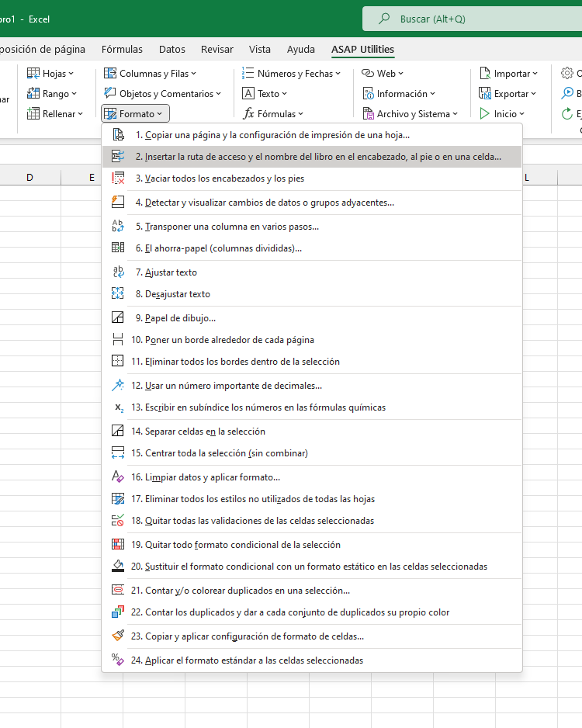582x728 pixels.
Task: Click the border around each page icon
Action: [118, 339]
